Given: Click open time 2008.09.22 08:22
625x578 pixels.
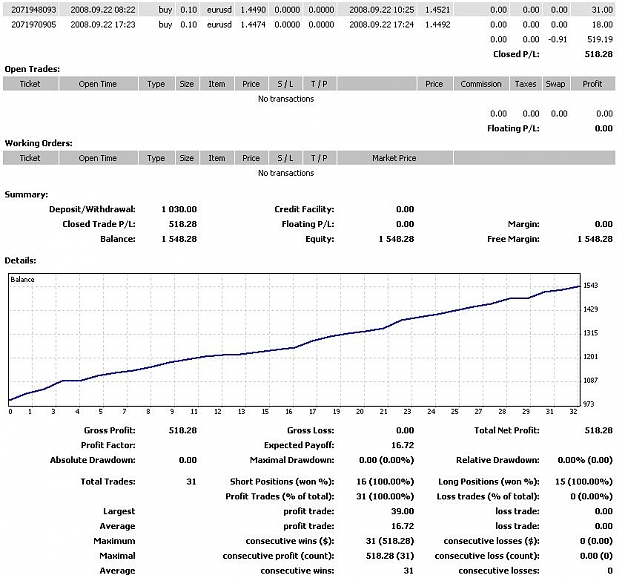Looking at the screenshot, I should (103, 10).
